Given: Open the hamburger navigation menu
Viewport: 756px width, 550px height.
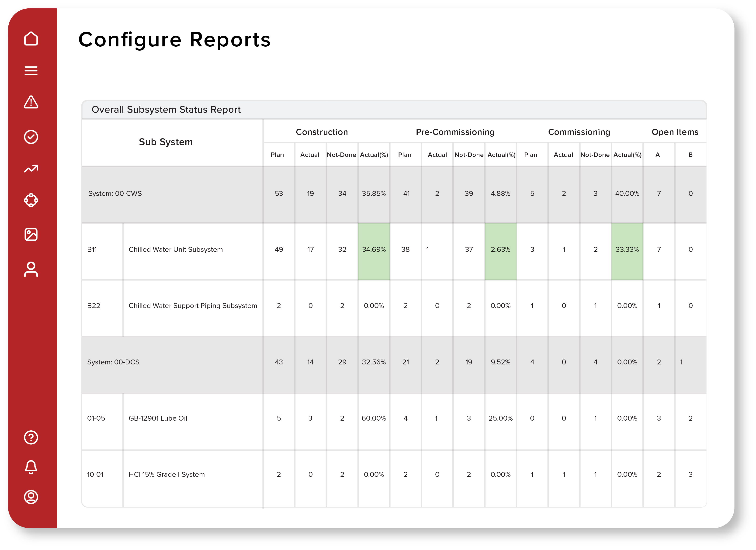Looking at the screenshot, I should coord(31,71).
